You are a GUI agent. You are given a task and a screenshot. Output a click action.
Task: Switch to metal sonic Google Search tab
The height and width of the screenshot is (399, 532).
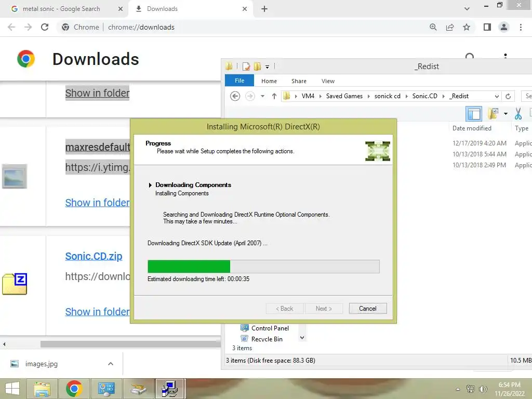[x=61, y=9]
